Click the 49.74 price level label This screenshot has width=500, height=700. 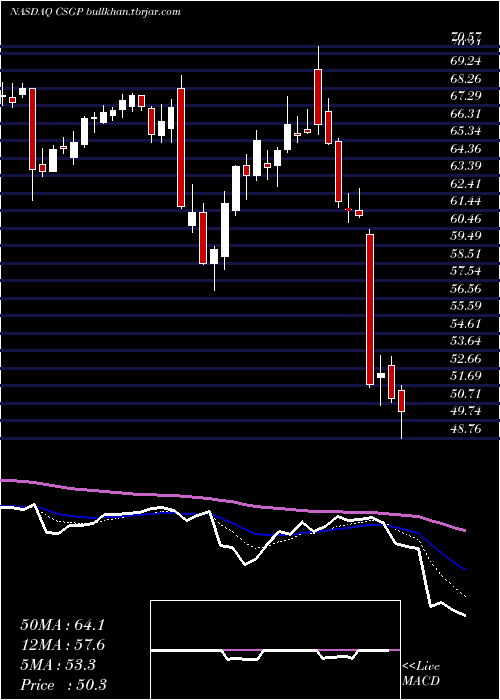point(466,411)
